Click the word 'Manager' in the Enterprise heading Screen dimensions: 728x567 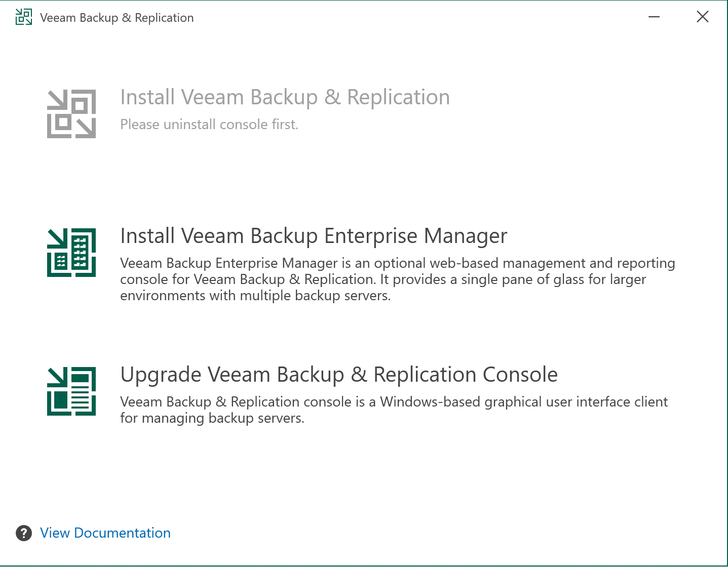(x=466, y=236)
